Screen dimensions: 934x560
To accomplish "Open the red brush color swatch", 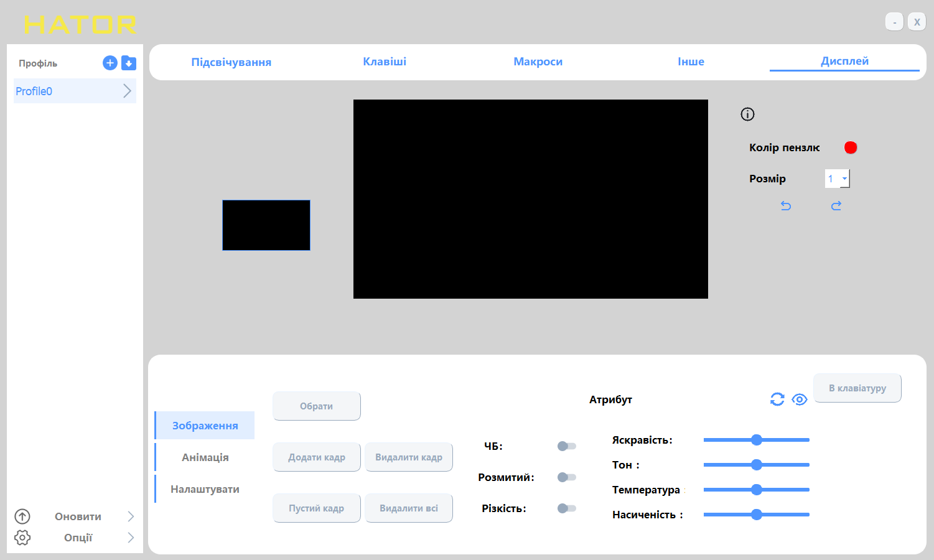I will (x=851, y=147).
